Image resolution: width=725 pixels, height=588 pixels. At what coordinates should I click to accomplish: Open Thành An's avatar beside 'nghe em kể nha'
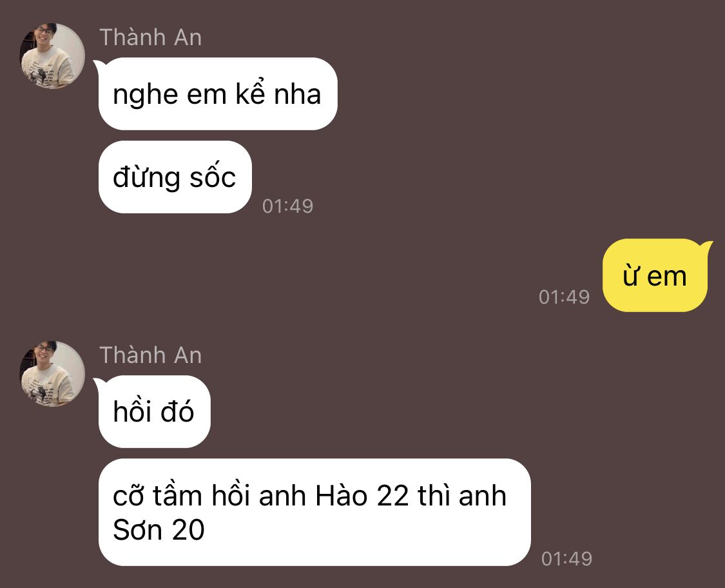52,56
